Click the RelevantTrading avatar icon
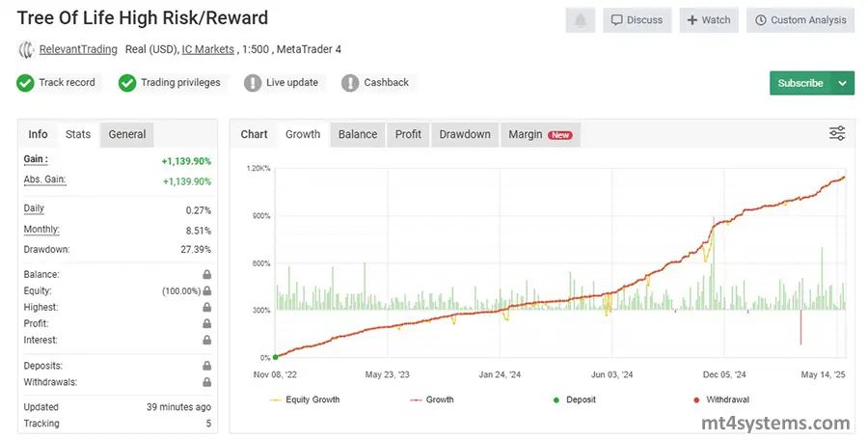 click(x=26, y=49)
